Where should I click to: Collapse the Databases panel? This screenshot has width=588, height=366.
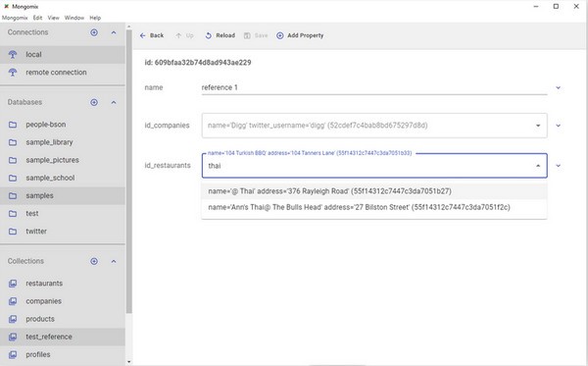tap(114, 102)
